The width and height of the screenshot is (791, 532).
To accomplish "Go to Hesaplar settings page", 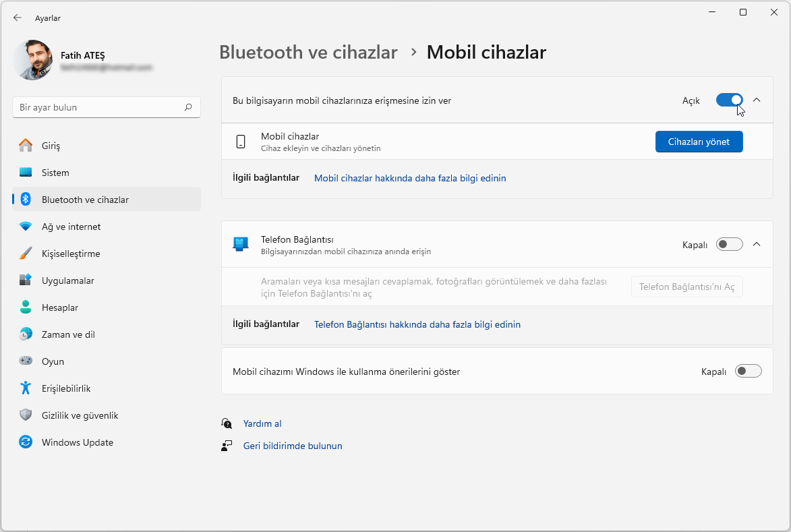I will tap(60, 307).
